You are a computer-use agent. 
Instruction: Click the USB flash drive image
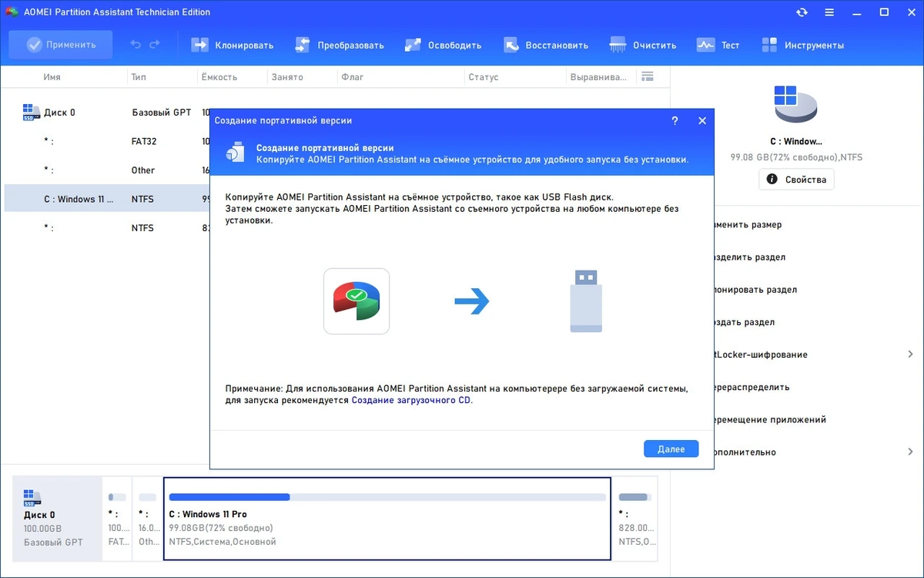[586, 301]
